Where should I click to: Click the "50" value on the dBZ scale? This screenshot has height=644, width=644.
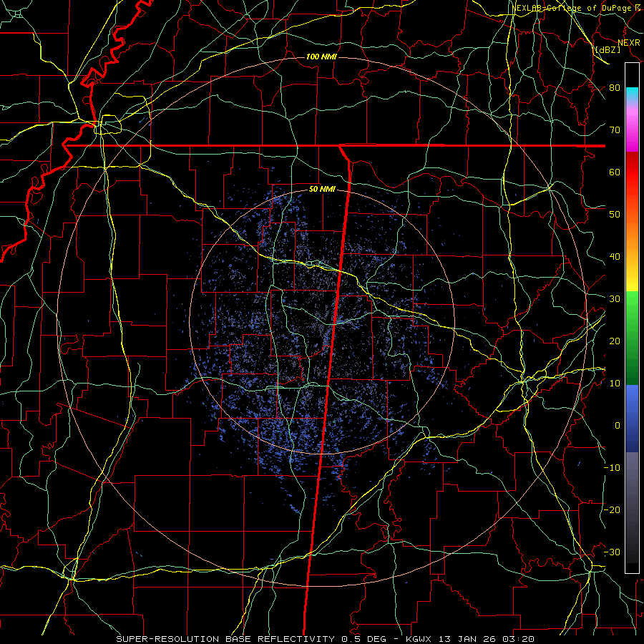tap(615, 215)
